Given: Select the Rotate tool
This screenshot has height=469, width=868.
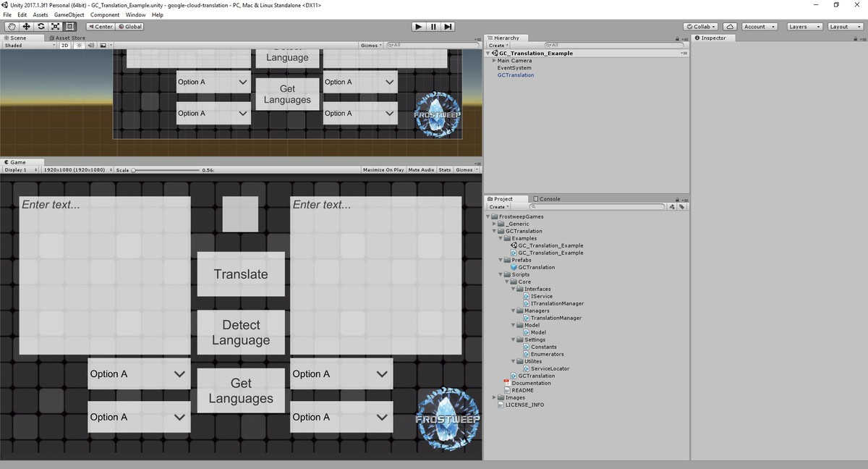Looking at the screenshot, I should tap(41, 27).
